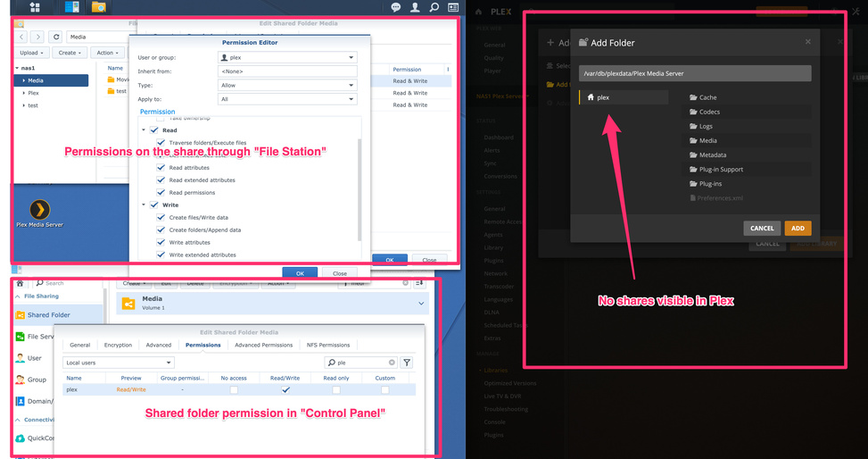
Task: Toggle Create folders/Append data checkbox
Action: click(x=161, y=229)
